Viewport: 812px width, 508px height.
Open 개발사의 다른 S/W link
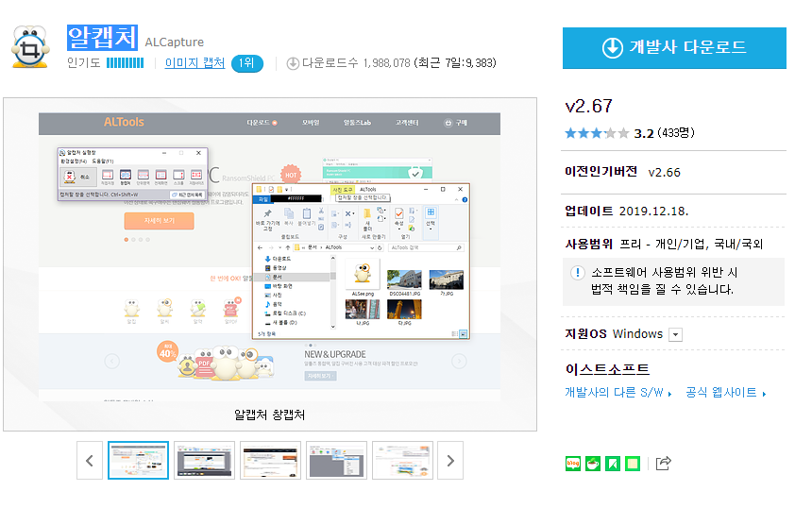click(617, 393)
